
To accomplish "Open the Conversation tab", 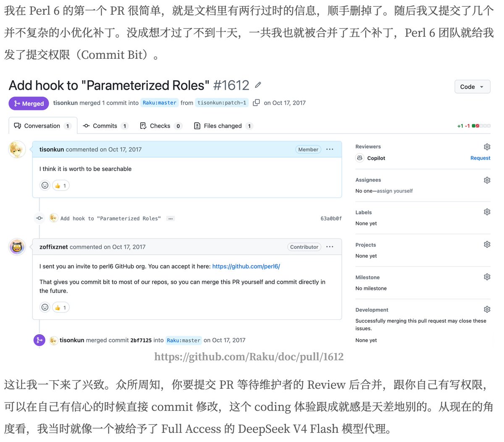I will tap(43, 126).
